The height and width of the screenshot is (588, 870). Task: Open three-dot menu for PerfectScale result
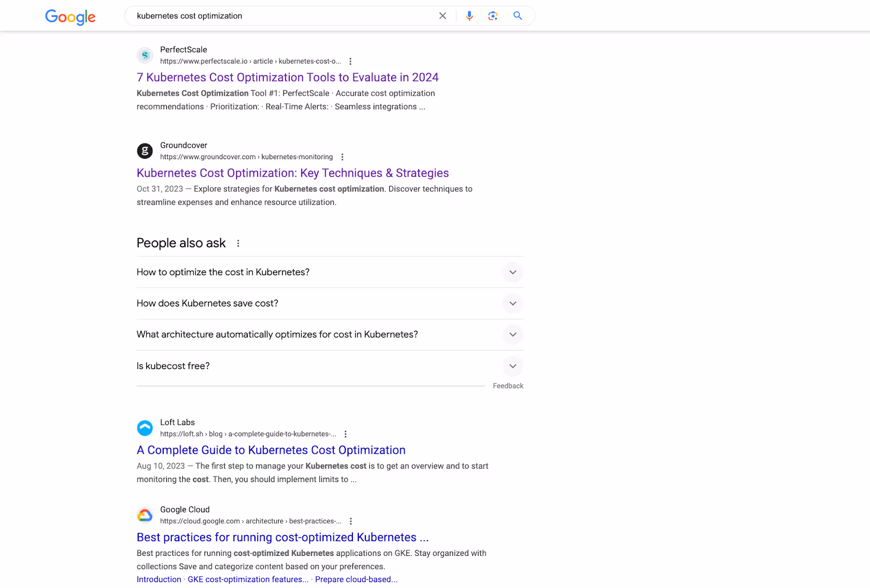tap(350, 61)
